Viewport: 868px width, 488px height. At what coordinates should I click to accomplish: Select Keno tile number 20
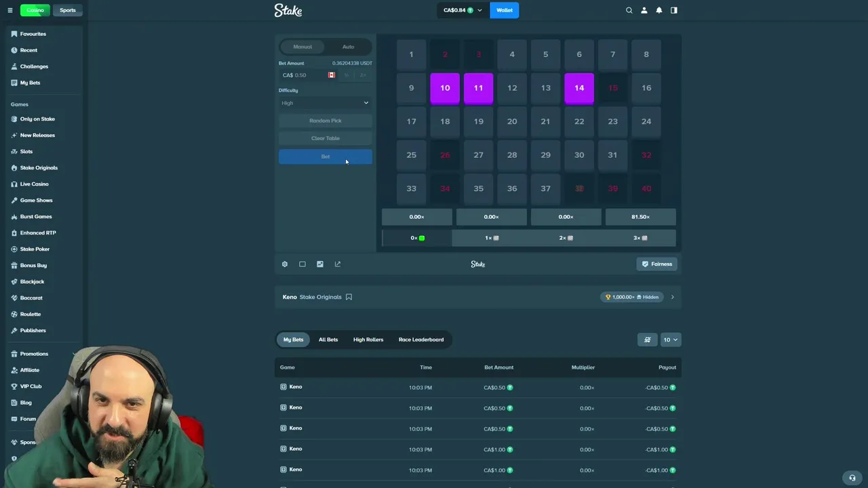[512, 122]
